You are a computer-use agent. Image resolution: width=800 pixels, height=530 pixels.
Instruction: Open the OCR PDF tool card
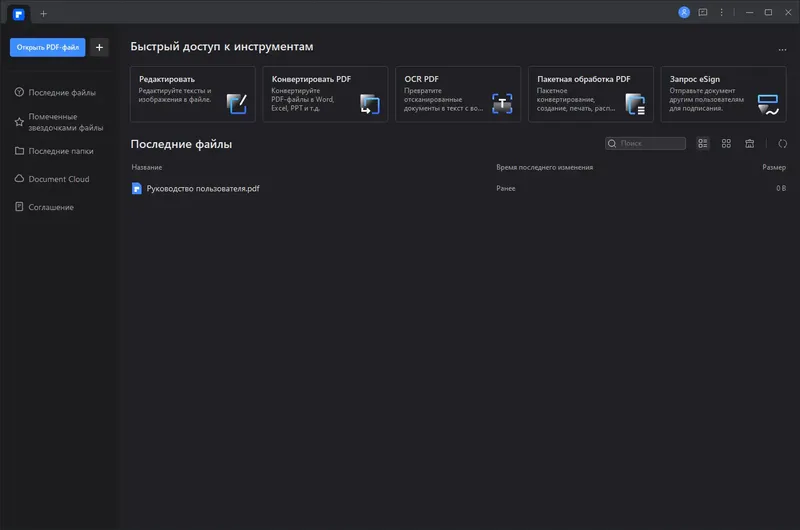(x=458, y=94)
